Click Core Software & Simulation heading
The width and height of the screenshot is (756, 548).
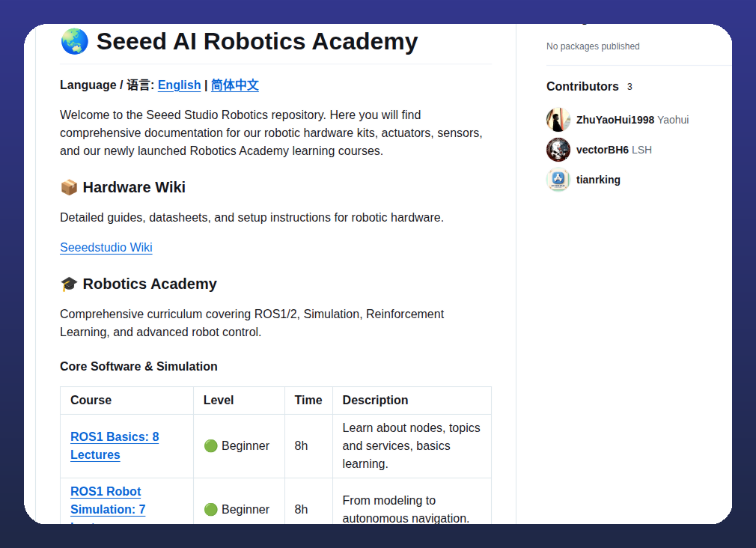point(139,367)
